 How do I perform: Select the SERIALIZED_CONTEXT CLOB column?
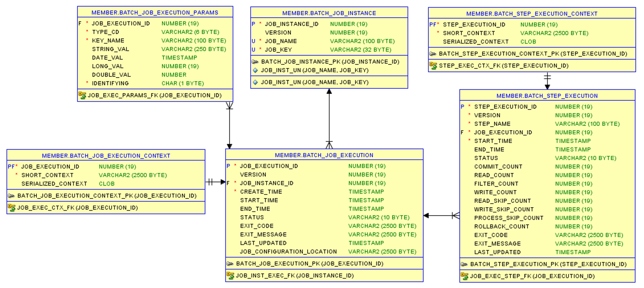click(54, 184)
